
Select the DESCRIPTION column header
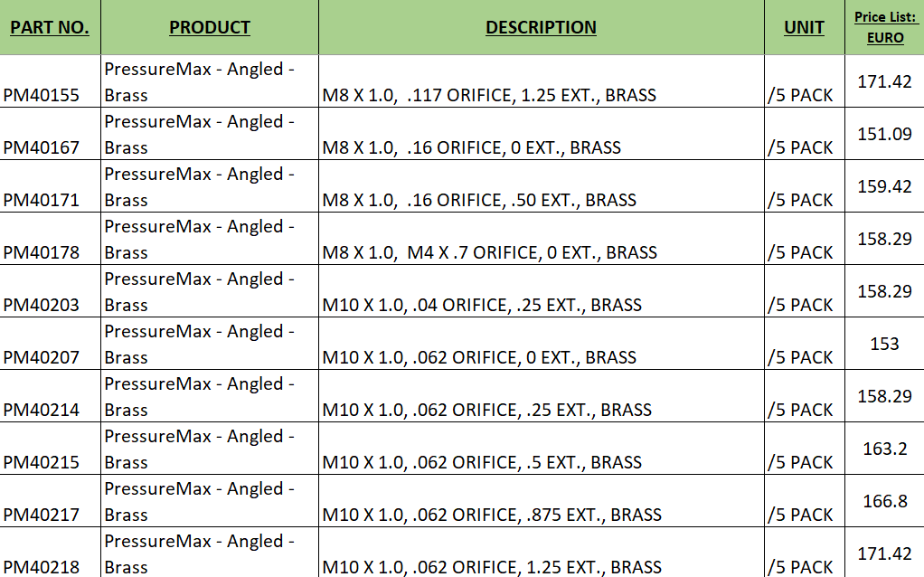541,27
